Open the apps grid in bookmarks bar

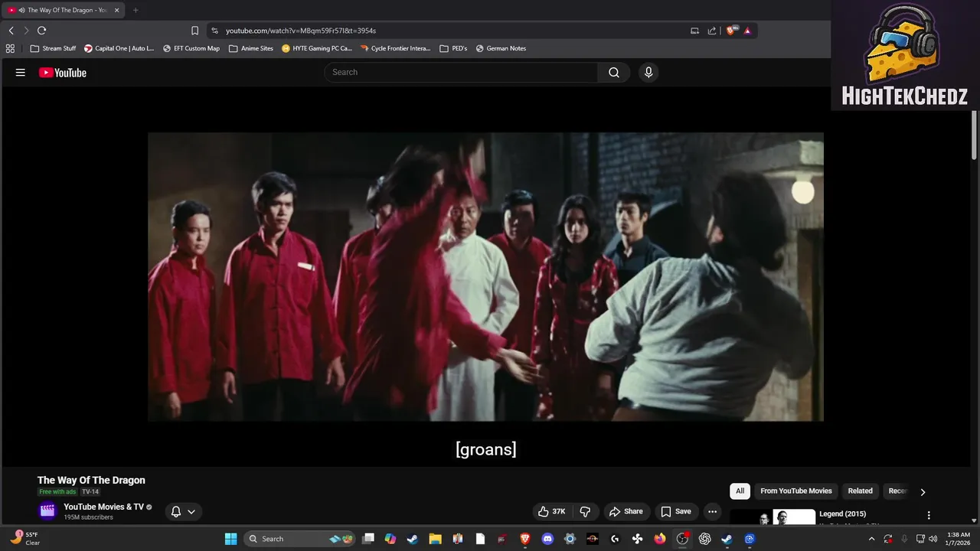(x=10, y=48)
